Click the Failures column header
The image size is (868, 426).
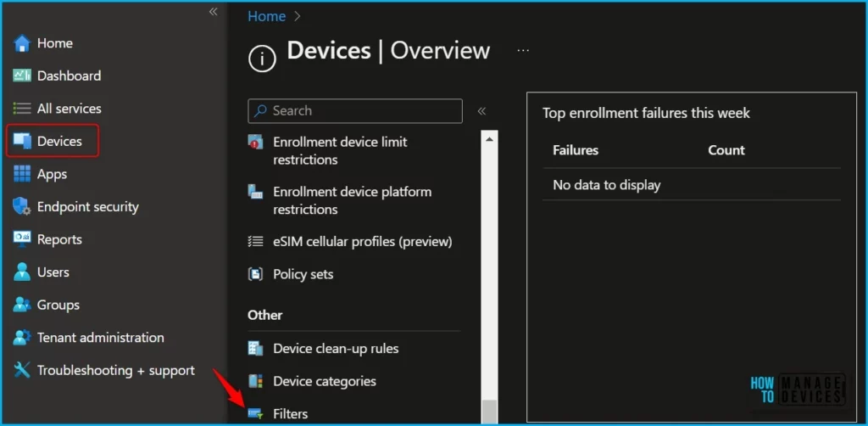click(x=576, y=150)
